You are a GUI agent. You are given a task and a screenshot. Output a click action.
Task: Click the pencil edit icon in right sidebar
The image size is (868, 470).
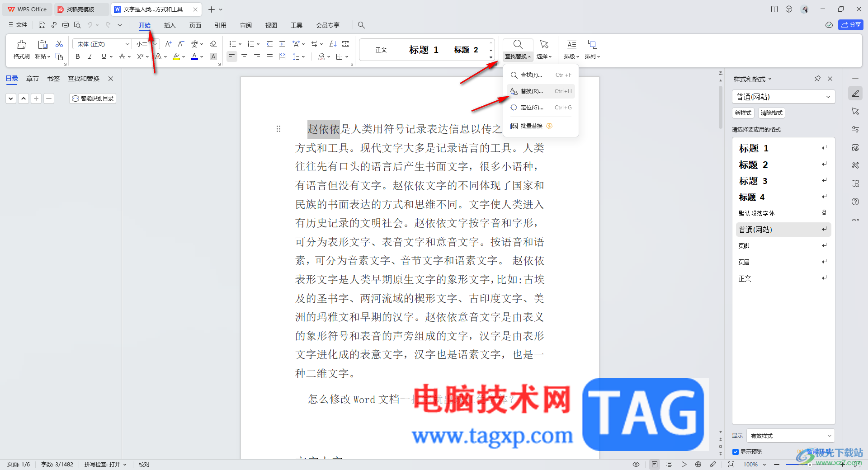855,93
